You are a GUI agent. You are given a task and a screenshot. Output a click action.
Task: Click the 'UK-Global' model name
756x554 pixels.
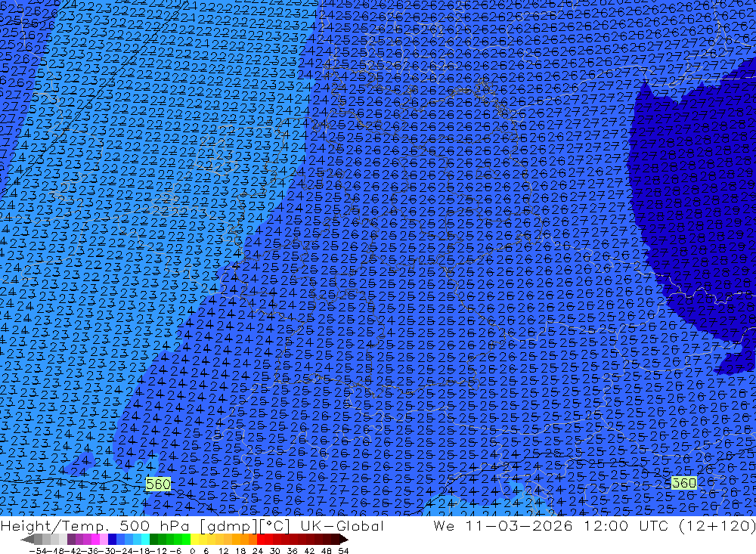tap(342, 525)
